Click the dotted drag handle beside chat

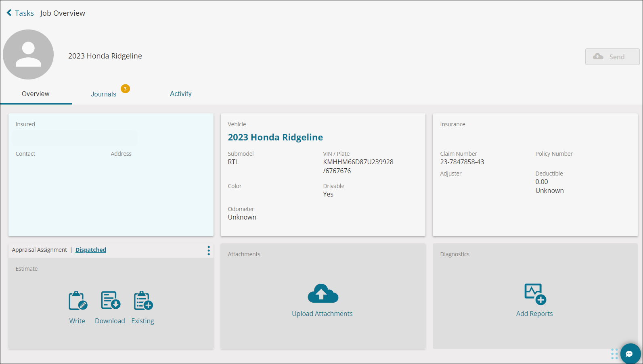tap(614, 354)
